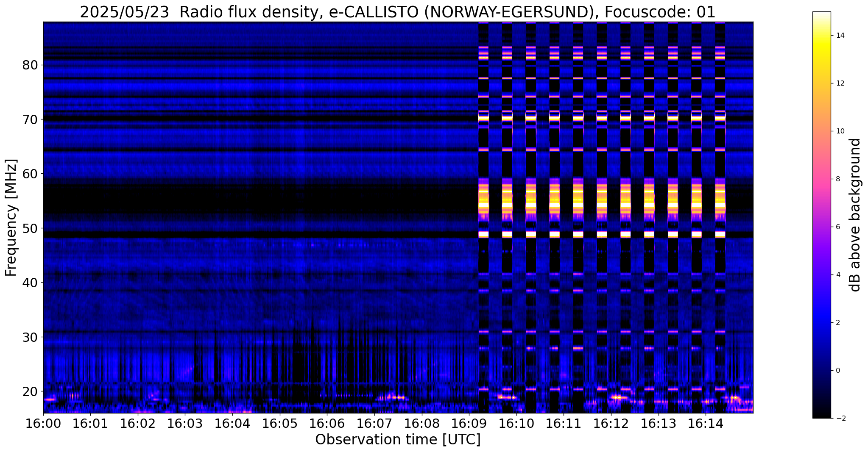Click the 16:07 time tick label

pyautogui.click(x=374, y=424)
